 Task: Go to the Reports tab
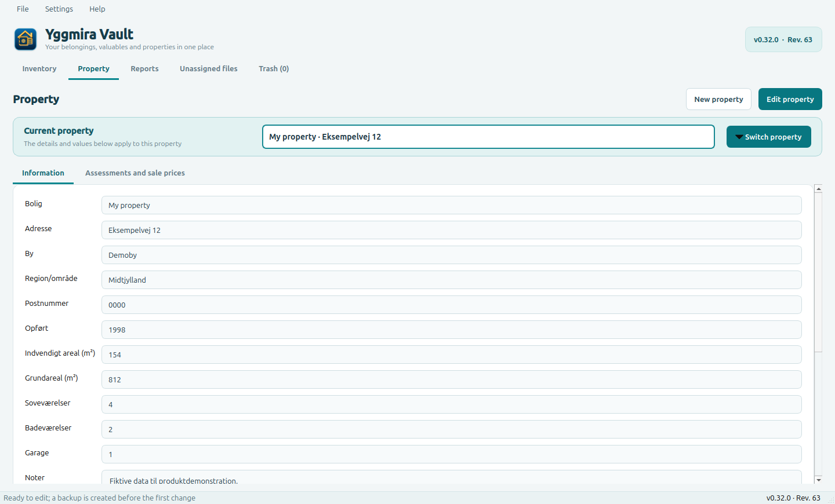point(144,68)
